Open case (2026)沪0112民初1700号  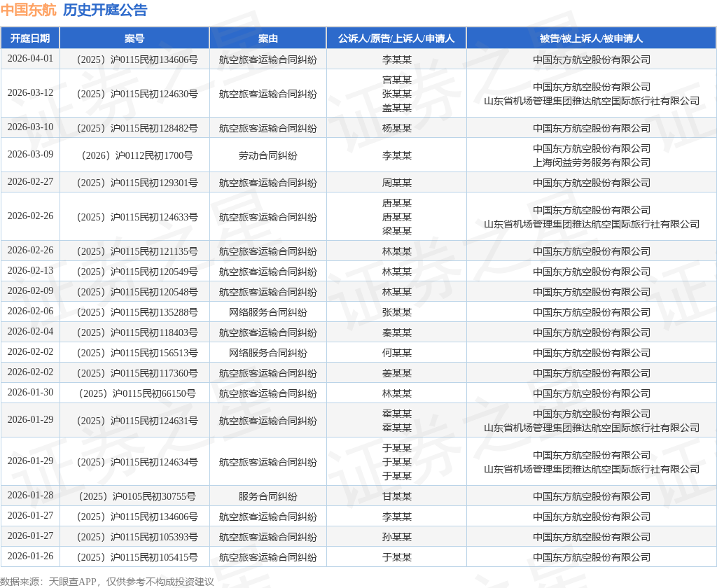pyautogui.click(x=134, y=155)
